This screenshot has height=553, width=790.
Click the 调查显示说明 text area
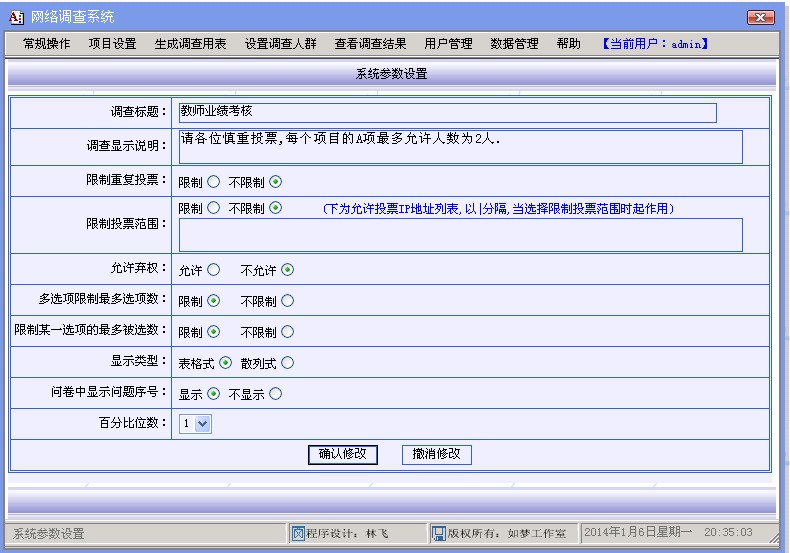[460, 146]
